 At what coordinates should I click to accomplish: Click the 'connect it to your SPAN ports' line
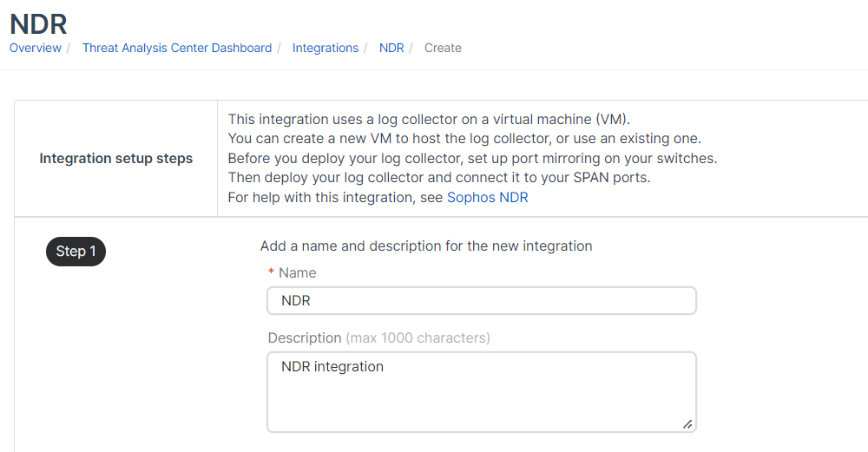pyautogui.click(x=438, y=178)
